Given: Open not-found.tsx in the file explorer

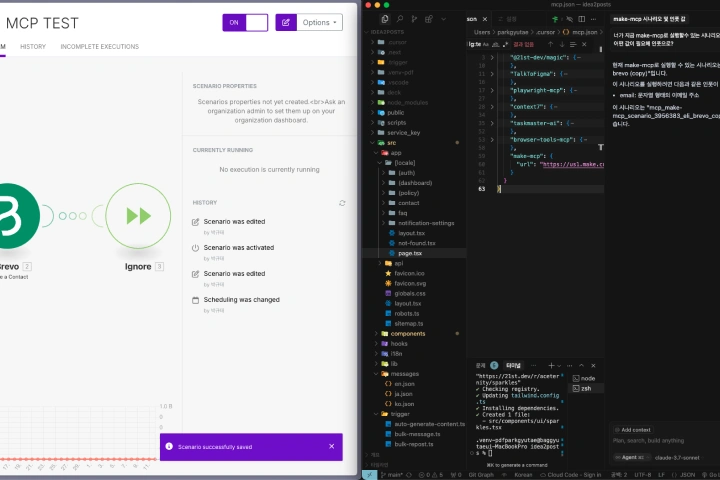Looking at the screenshot, I should pyautogui.click(x=416, y=243).
